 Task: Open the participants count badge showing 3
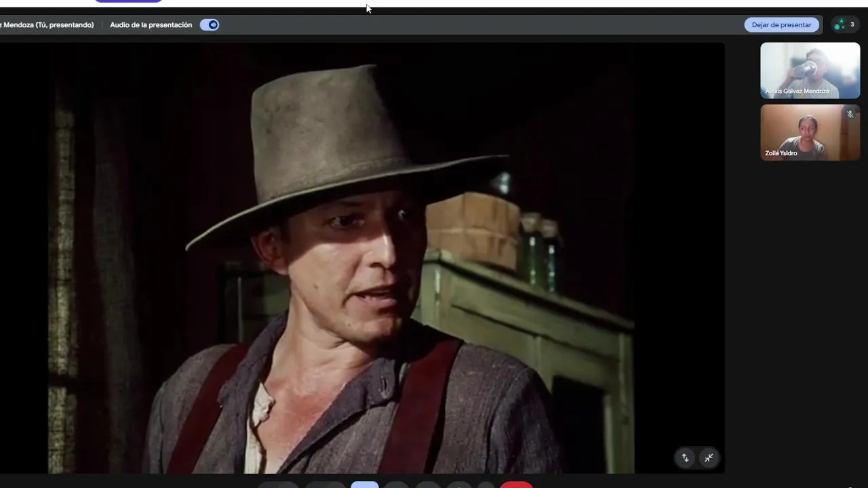tap(845, 24)
